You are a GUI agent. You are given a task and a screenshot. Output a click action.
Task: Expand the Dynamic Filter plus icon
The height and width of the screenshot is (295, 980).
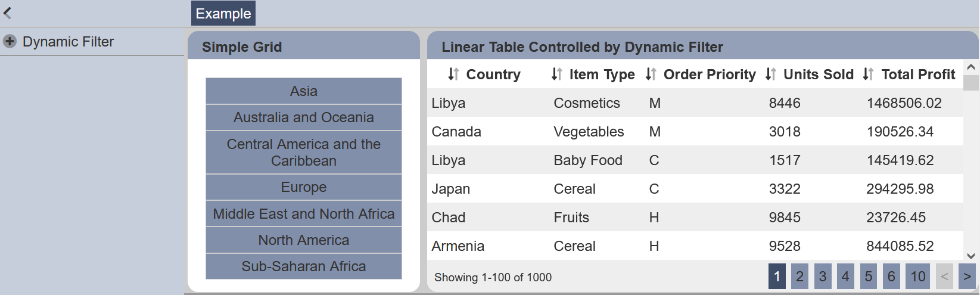(10, 41)
